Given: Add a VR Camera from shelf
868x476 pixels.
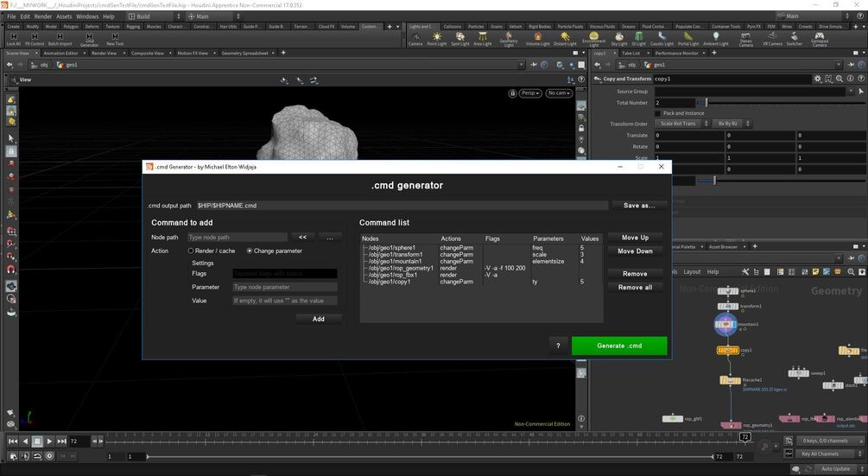Looking at the screenshot, I should [772, 39].
